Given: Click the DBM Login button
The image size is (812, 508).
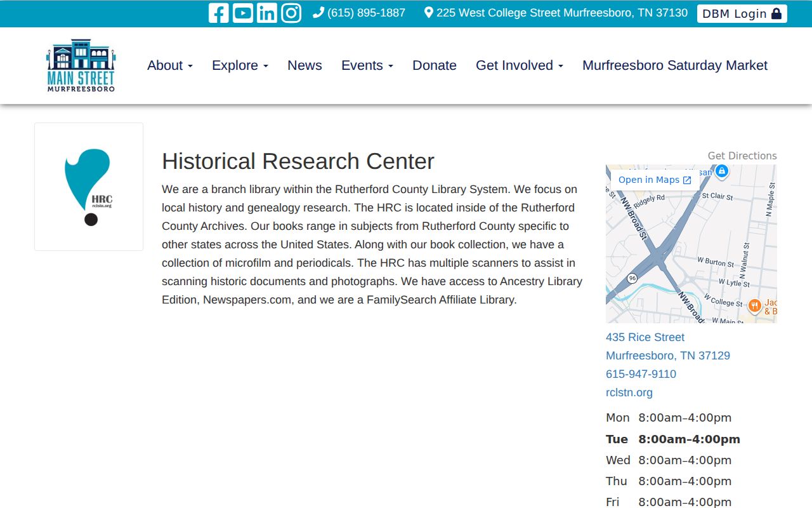Looking at the screenshot, I should tap(742, 14).
